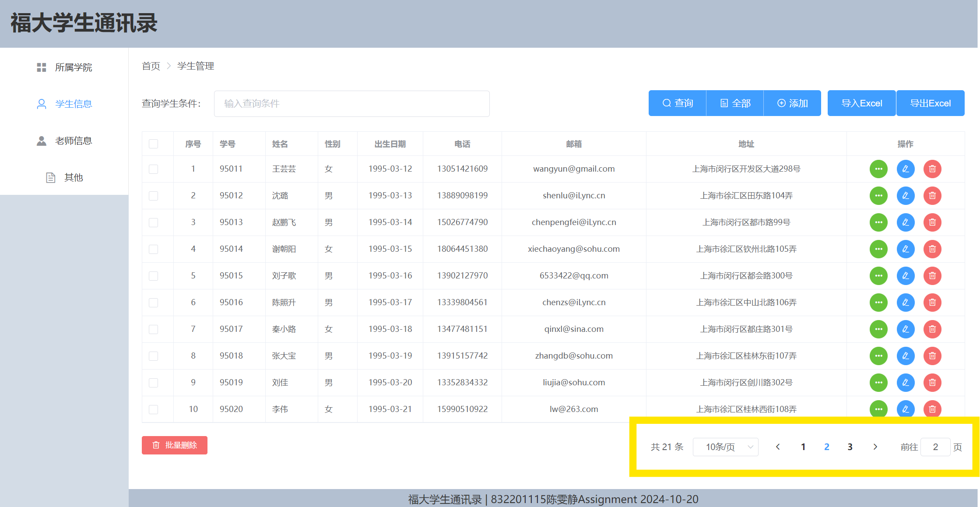Click the red 批量删除 button
This screenshot has width=980, height=507.
point(174,445)
